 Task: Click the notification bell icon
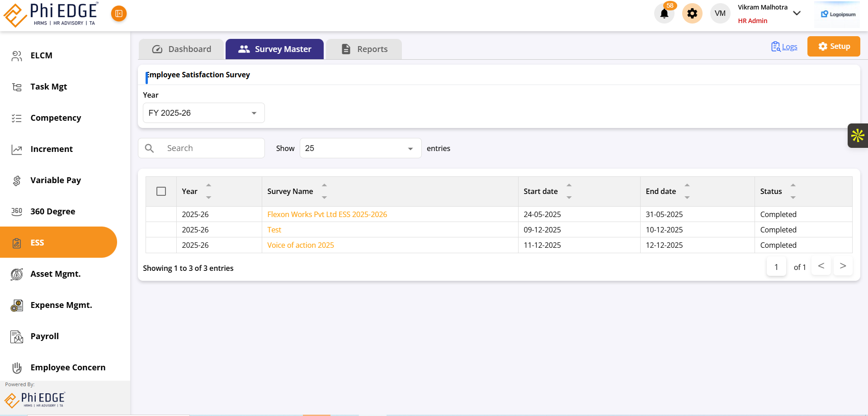click(664, 14)
